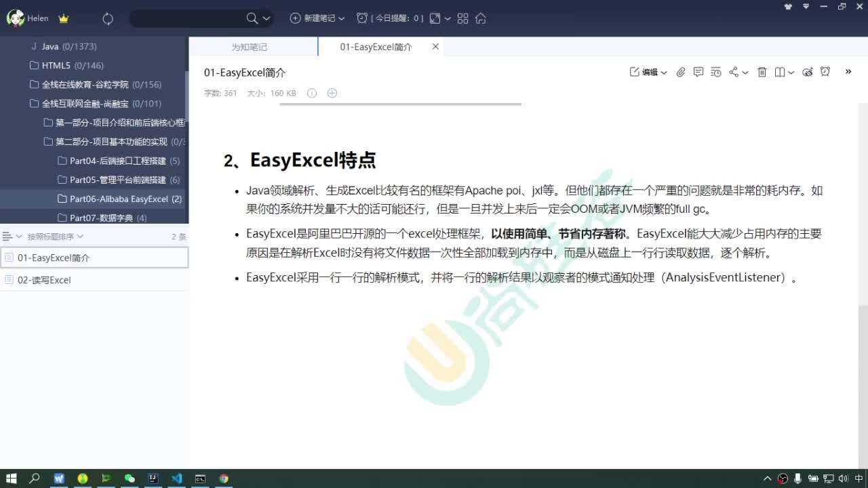Open command prompt from the taskbar
This screenshot has width=868, height=488.
[x=200, y=479]
